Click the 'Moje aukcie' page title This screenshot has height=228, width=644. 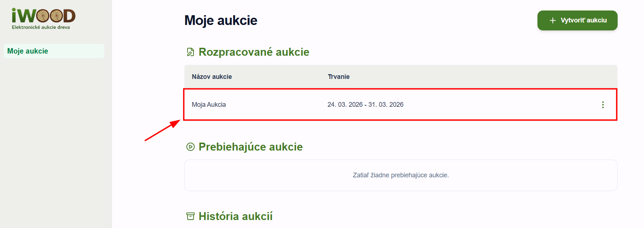tap(221, 20)
